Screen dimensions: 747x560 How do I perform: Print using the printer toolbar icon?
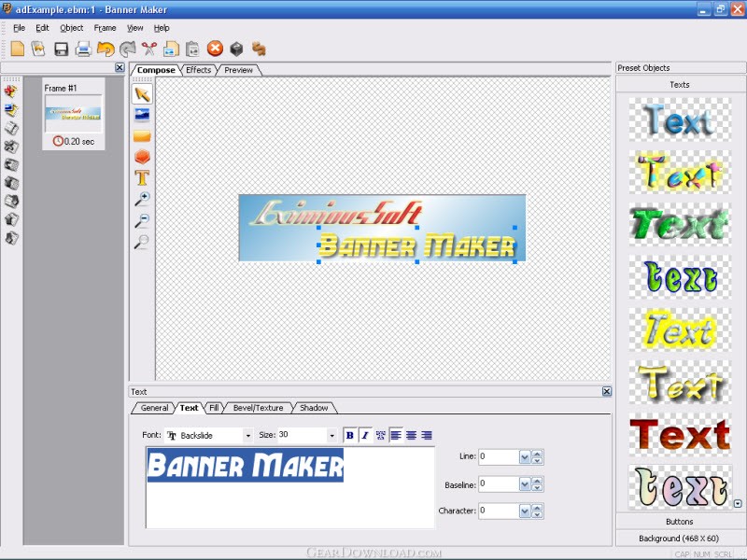[83, 49]
